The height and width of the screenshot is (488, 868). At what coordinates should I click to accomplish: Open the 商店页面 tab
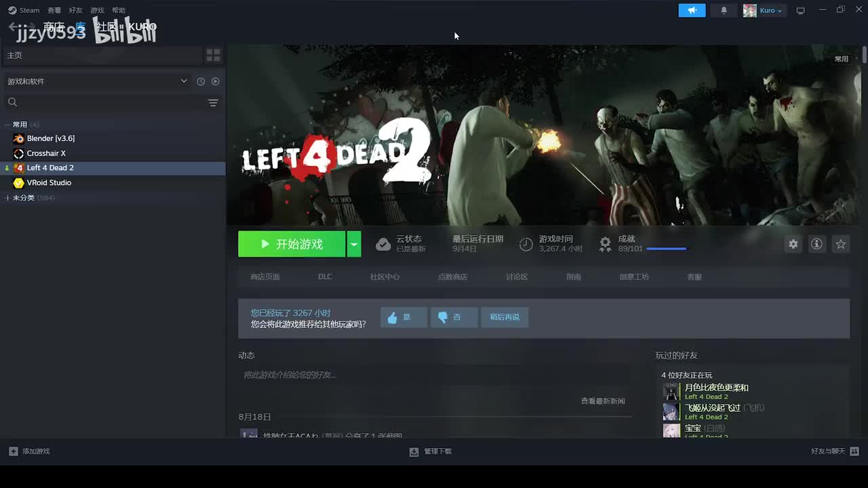265,277
